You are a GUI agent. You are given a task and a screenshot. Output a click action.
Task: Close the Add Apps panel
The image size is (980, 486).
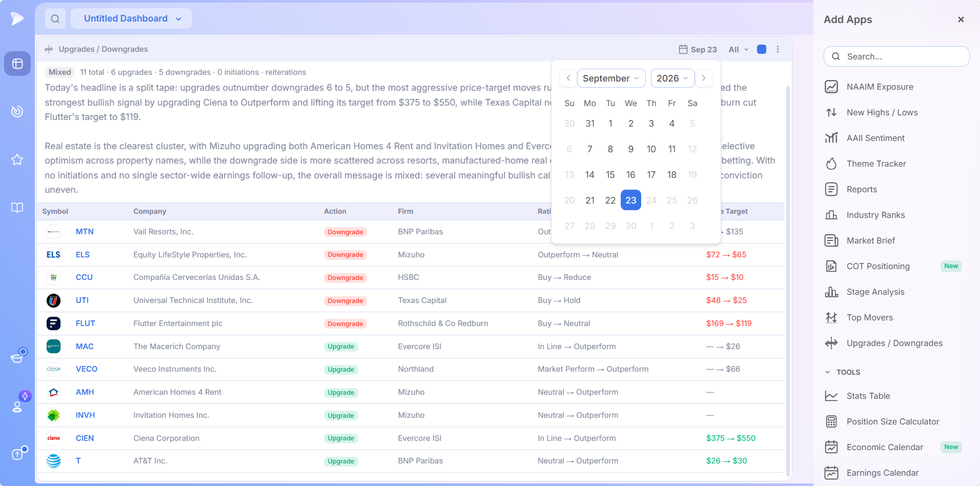click(x=961, y=19)
